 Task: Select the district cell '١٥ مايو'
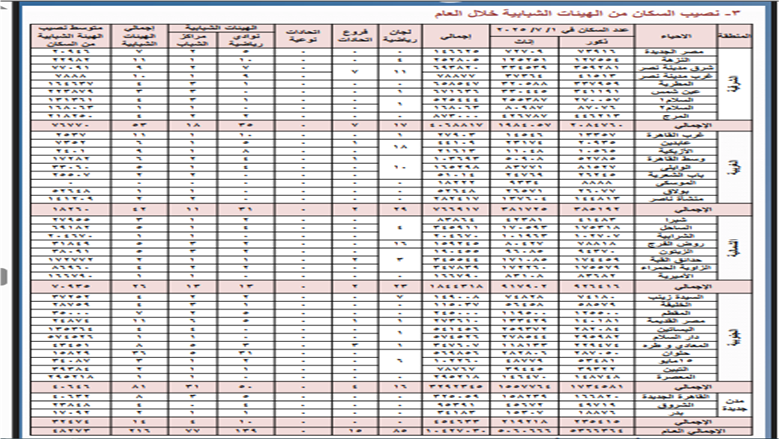tap(675, 361)
